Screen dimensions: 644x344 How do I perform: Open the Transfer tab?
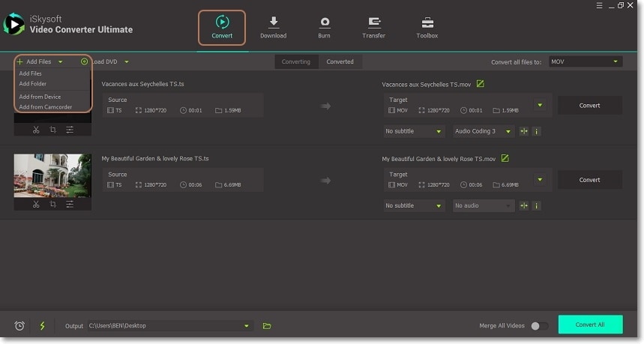click(x=374, y=27)
